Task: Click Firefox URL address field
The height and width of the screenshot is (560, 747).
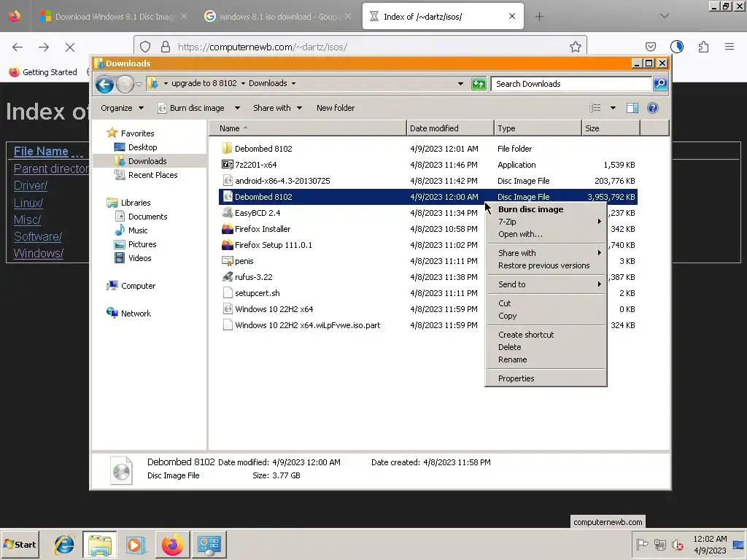Action: point(362,47)
